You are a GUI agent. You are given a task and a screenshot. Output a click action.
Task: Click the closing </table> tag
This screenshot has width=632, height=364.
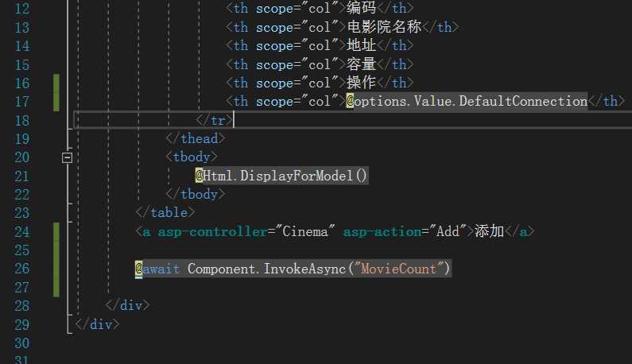tap(165, 212)
